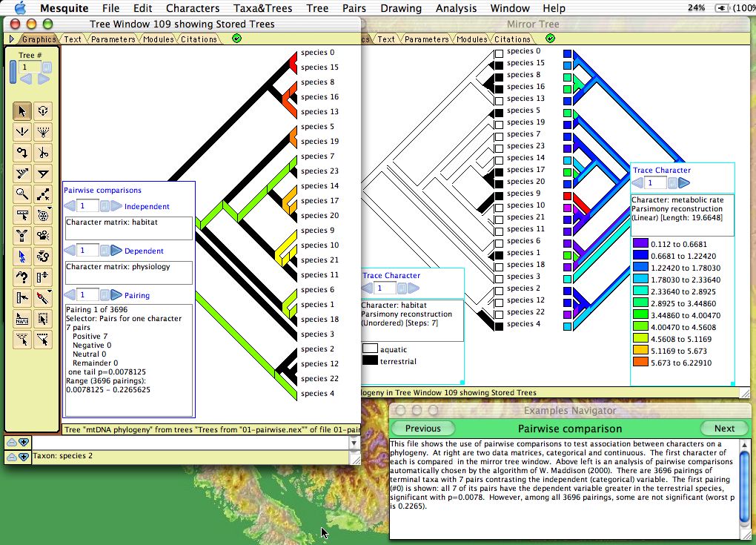Select the ruler measurement tool icon
The image size is (756, 545).
22,216
